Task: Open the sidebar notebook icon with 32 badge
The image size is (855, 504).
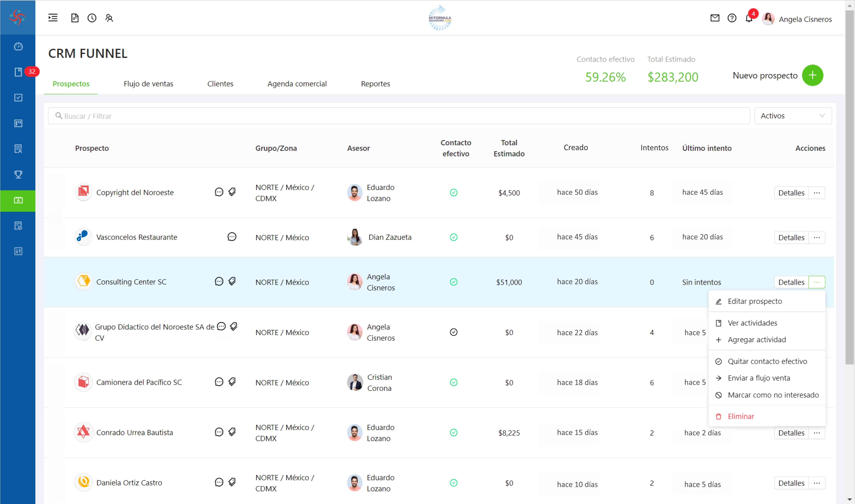Action: (x=18, y=72)
